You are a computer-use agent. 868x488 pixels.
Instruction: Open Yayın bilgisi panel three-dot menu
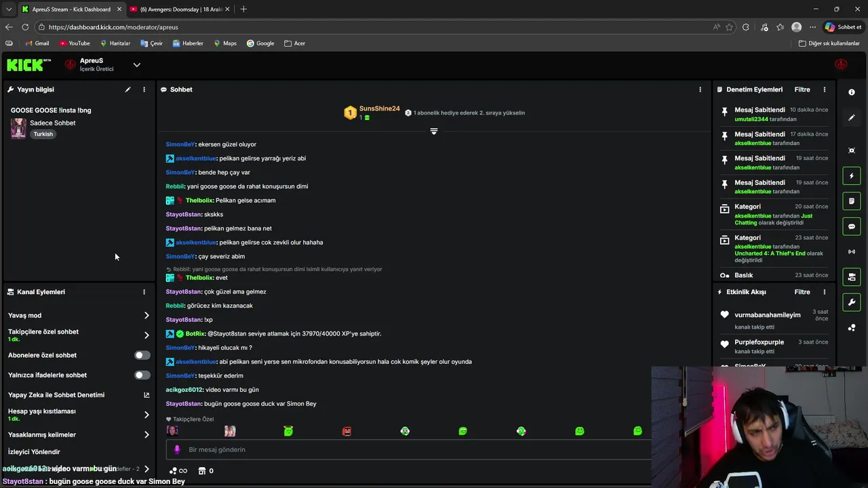tap(144, 89)
